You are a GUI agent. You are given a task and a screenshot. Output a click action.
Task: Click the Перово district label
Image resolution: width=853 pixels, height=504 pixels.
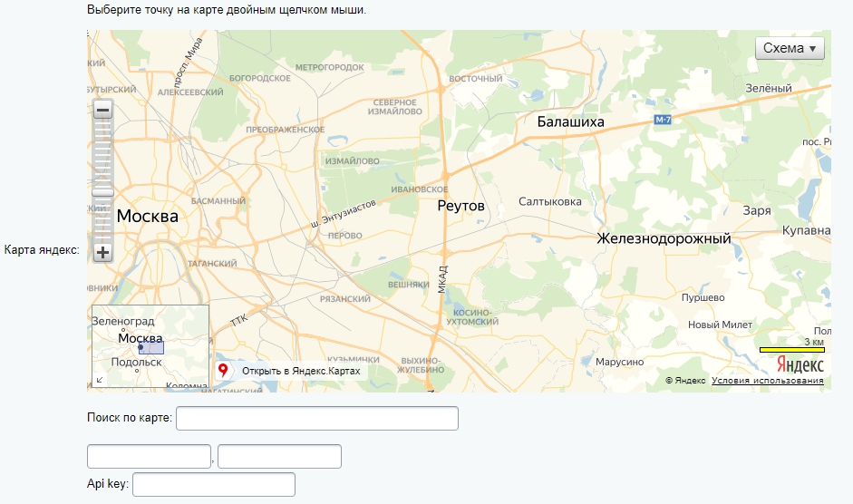344,236
